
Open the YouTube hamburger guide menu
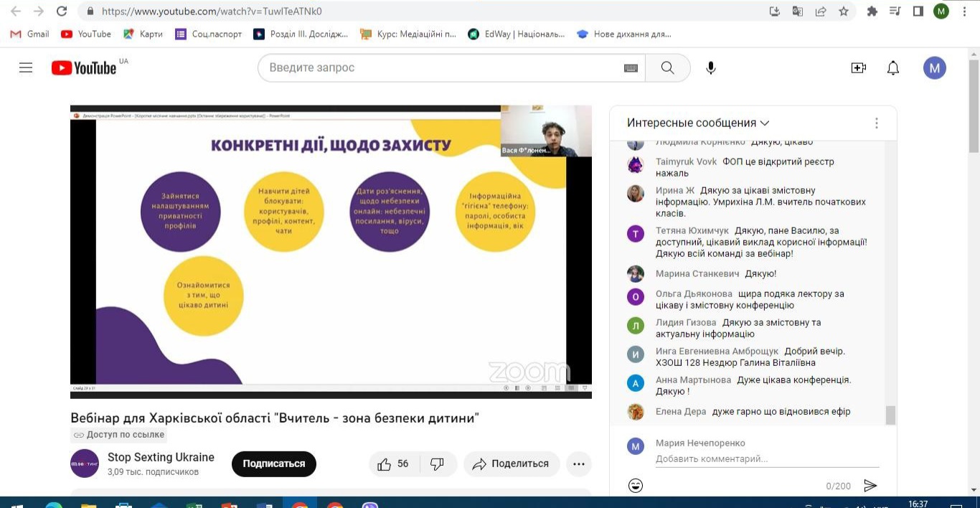click(x=26, y=68)
